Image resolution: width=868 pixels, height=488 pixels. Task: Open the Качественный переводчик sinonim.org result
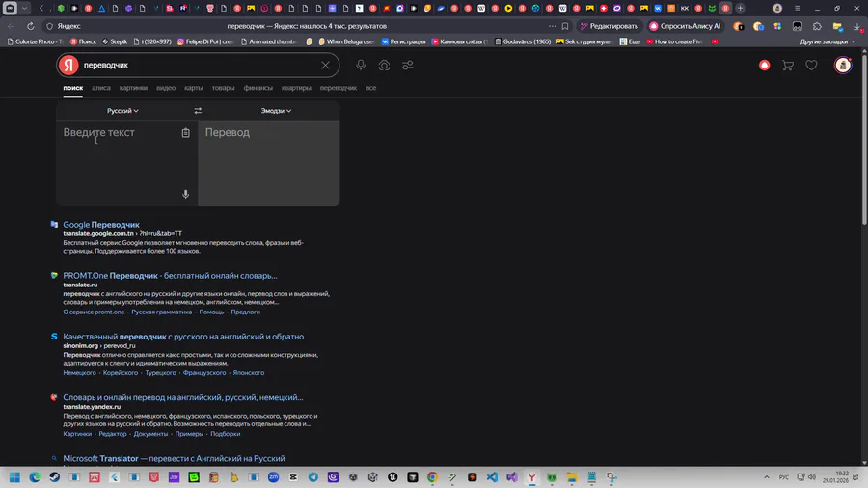(183, 337)
